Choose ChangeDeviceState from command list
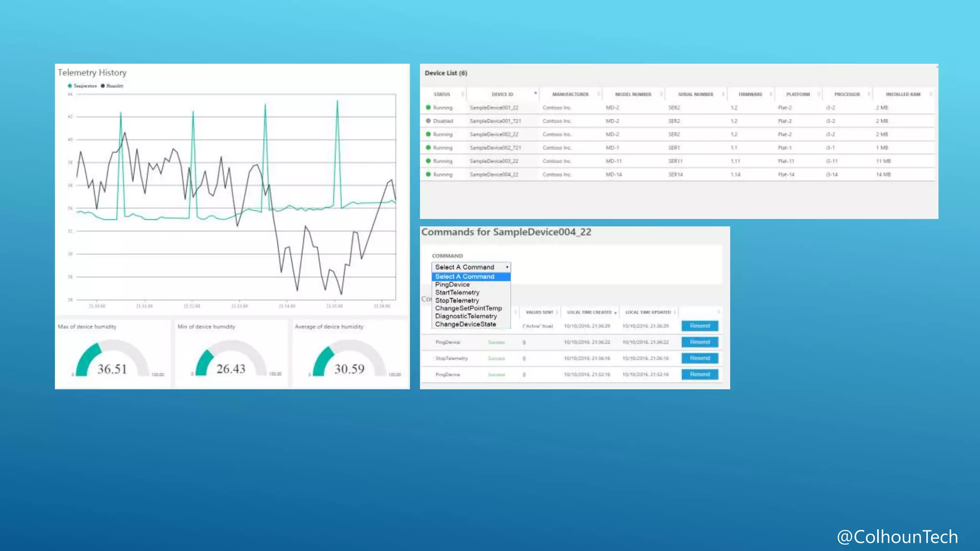 click(x=465, y=324)
